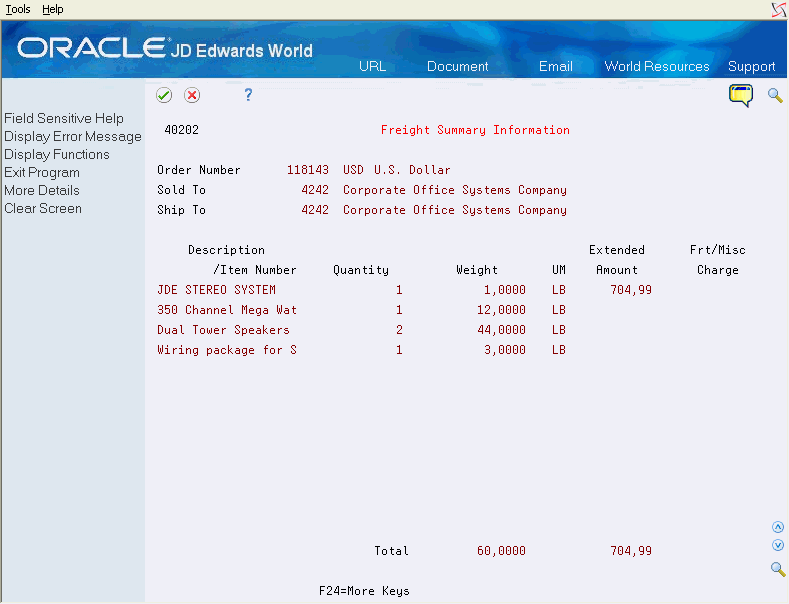Open the Support link in banner
The height and width of the screenshot is (604, 789).
(x=751, y=66)
